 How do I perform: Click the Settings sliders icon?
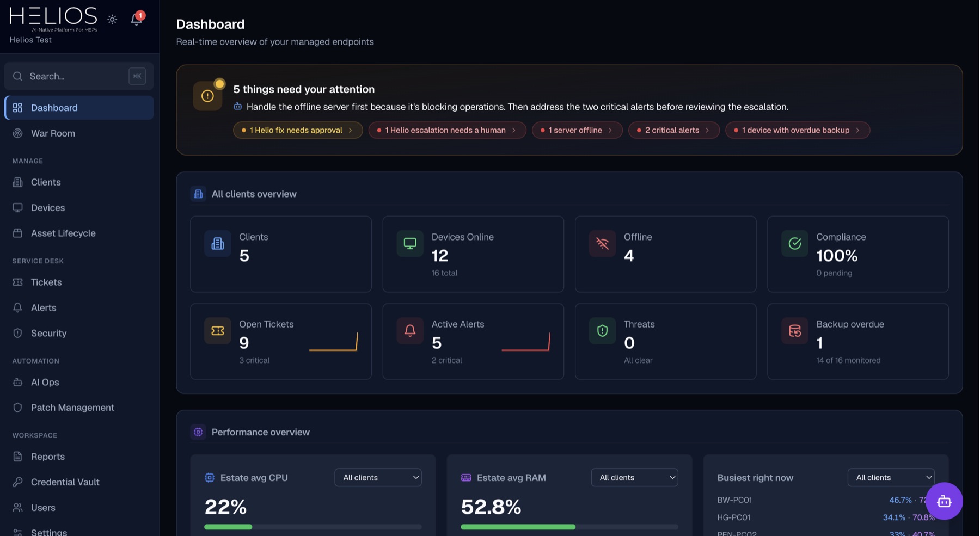point(17,532)
